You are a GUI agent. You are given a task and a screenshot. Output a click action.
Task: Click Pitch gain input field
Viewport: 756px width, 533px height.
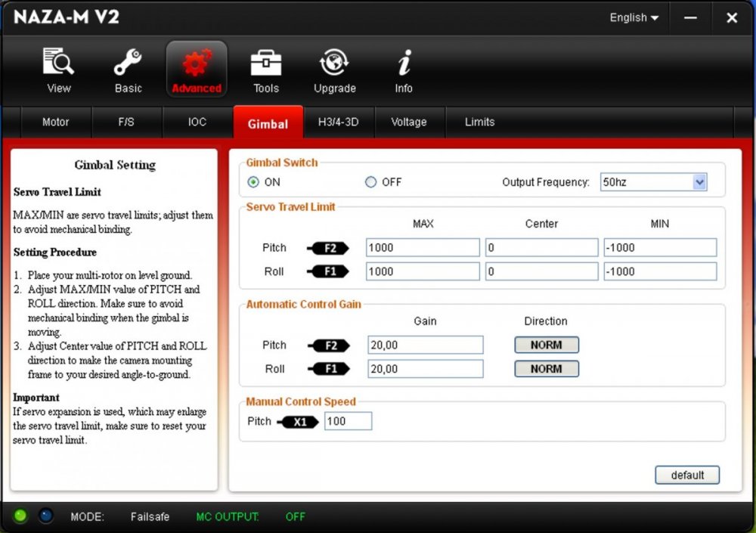[425, 345]
